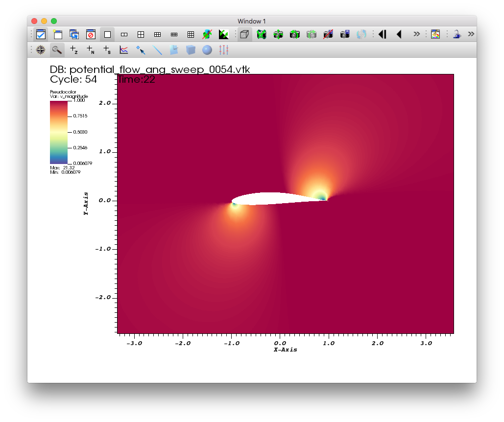Click the green cylinder with red slash icon
The height and width of the screenshot is (422, 504).
point(207,34)
